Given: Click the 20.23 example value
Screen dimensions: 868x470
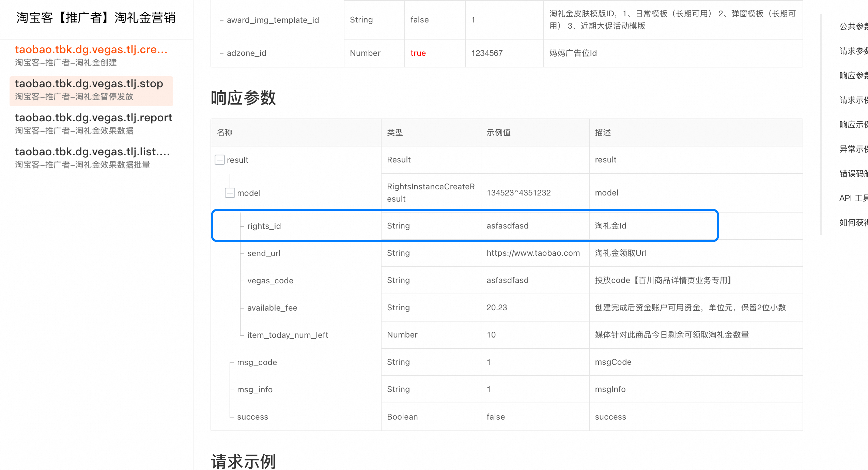Looking at the screenshot, I should point(497,308).
